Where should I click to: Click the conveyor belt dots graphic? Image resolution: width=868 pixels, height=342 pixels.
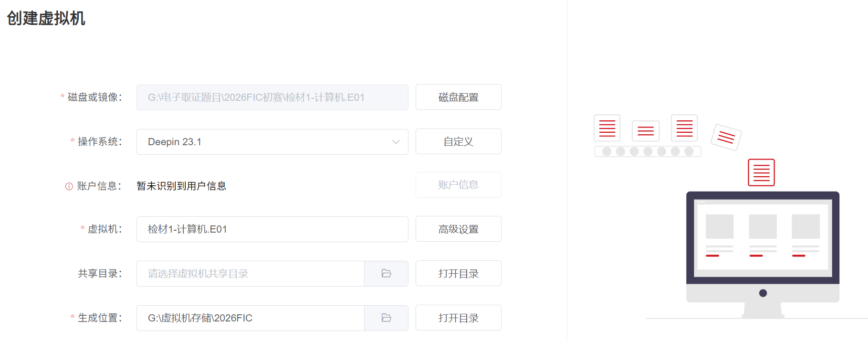coord(648,151)
